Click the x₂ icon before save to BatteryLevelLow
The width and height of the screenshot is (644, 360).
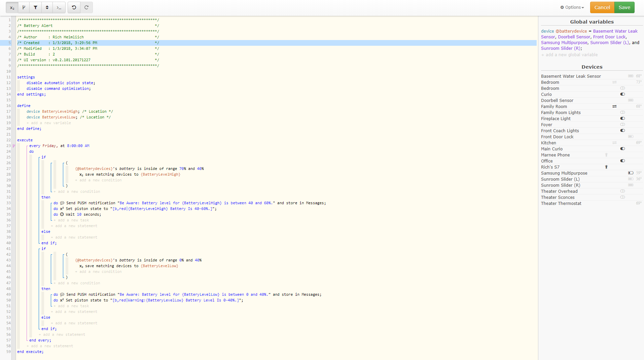[x=81, y=266]
